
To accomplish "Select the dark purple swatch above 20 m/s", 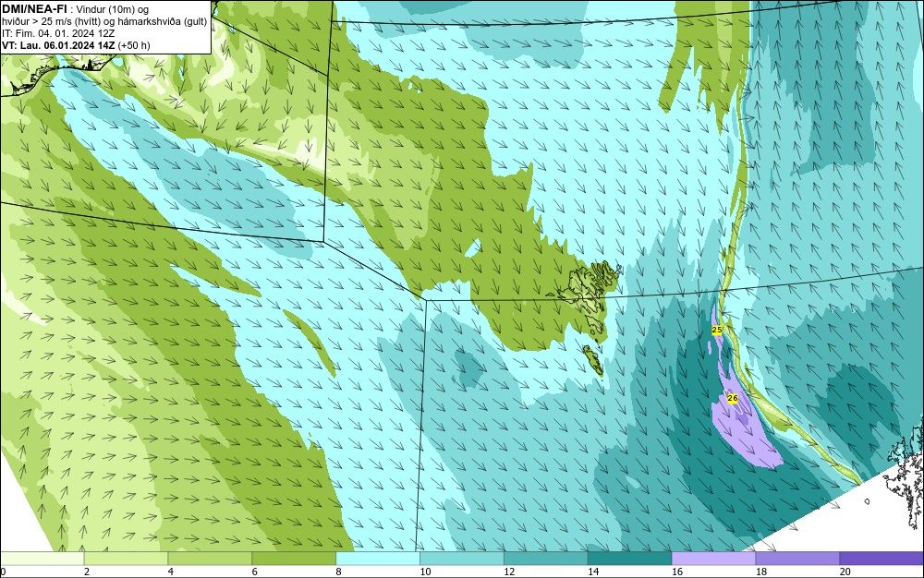I will point(881,559).
